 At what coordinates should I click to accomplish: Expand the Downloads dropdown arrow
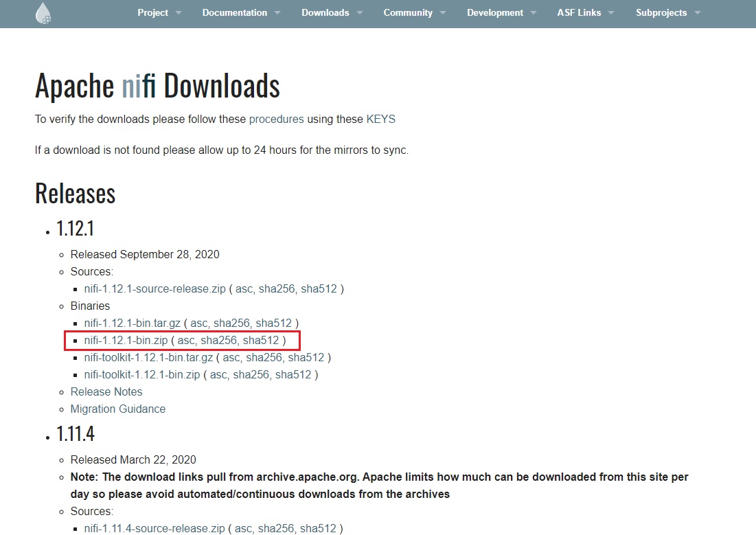pyautogui.click(x=360, y=13)
